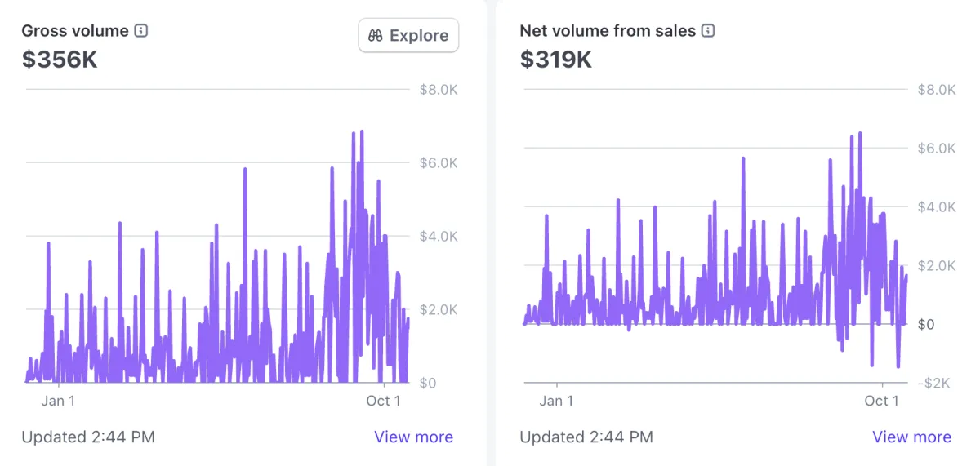Select the Net volume from sales title
Image resolution: width=980 pixels, height=466 pixels.
(x=608, y=31)
